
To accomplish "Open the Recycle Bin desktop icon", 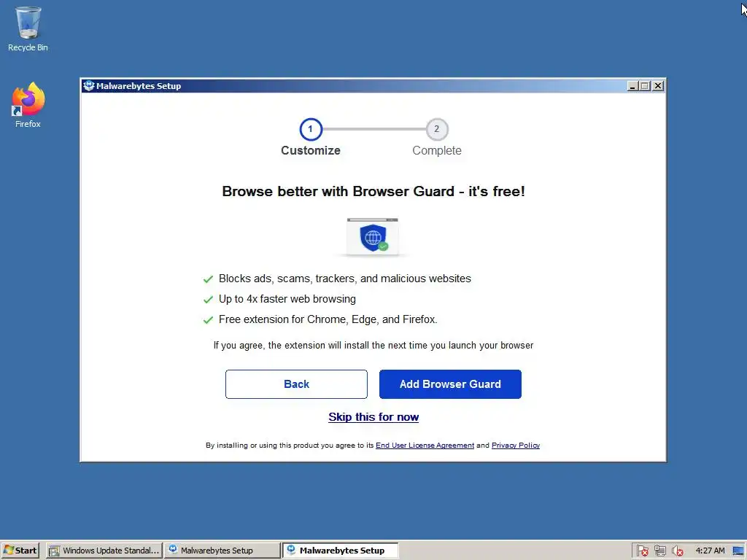I will coord(28,28).
